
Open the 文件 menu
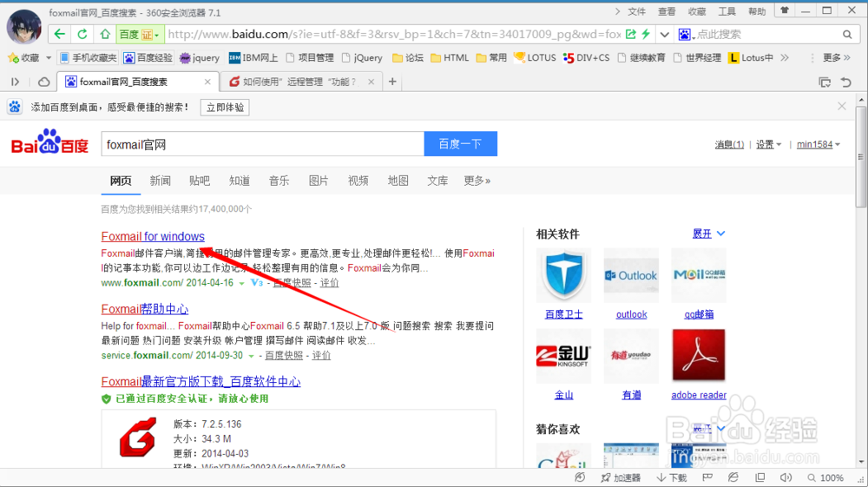pos(636,11)
